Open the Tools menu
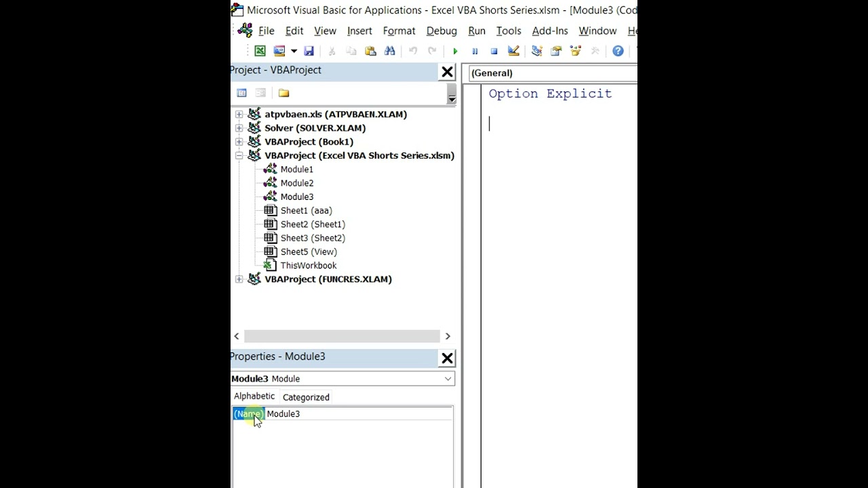This screenshot has width=868, height=488. pos(509,30)
